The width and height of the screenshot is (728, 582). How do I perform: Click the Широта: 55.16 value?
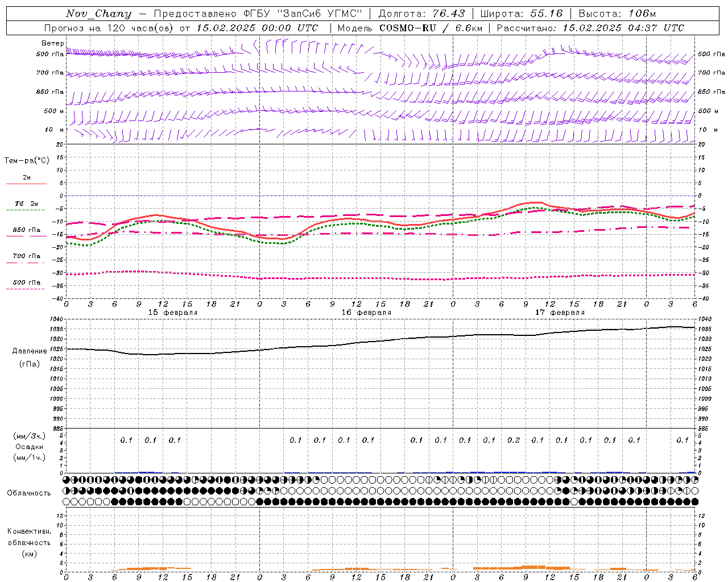pos(522,14)
